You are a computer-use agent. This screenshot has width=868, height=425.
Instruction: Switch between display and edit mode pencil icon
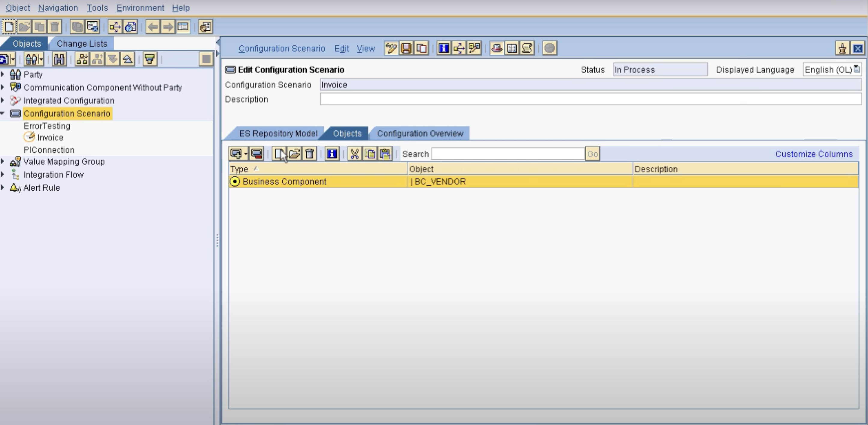coord(391,48)
